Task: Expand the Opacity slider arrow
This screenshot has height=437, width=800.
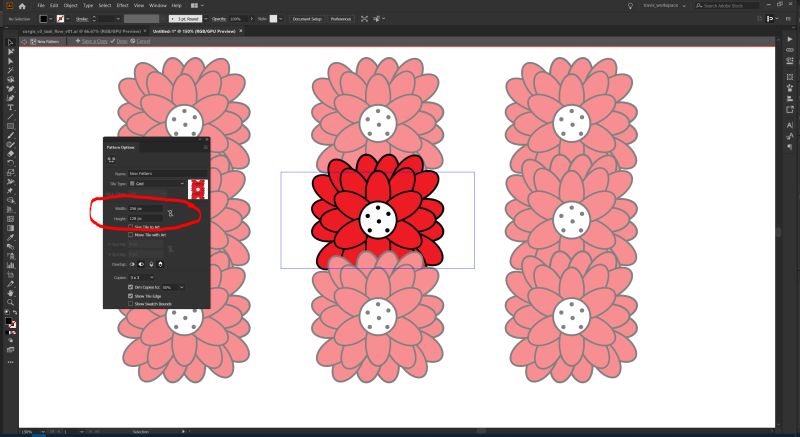Action: [253, 19]
